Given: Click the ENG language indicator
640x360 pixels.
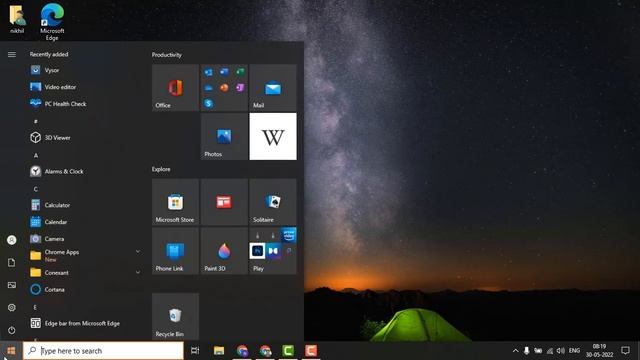Looking at the screenshot, I should pyautogui.click(x=574, y=351).
